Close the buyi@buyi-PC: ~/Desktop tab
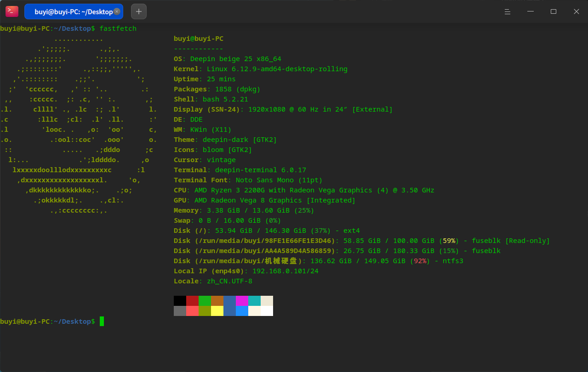The image size is (588, 372). click(117, 11)
